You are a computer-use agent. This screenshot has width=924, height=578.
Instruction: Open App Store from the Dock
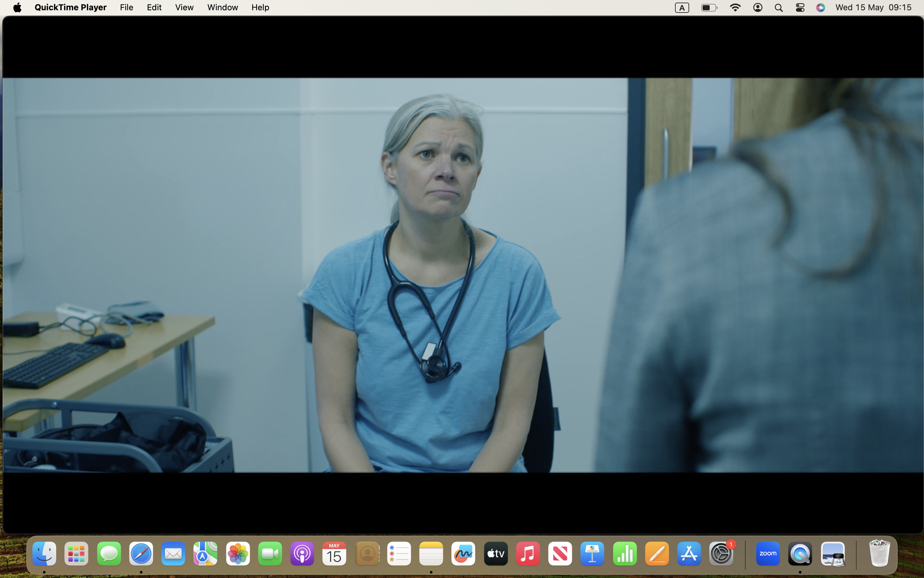[x=689, y=554]
